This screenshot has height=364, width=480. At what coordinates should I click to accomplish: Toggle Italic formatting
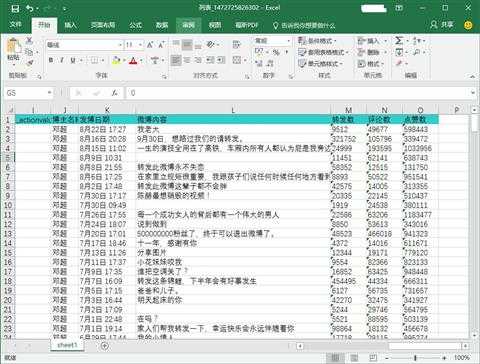click(x=62, y=60)
